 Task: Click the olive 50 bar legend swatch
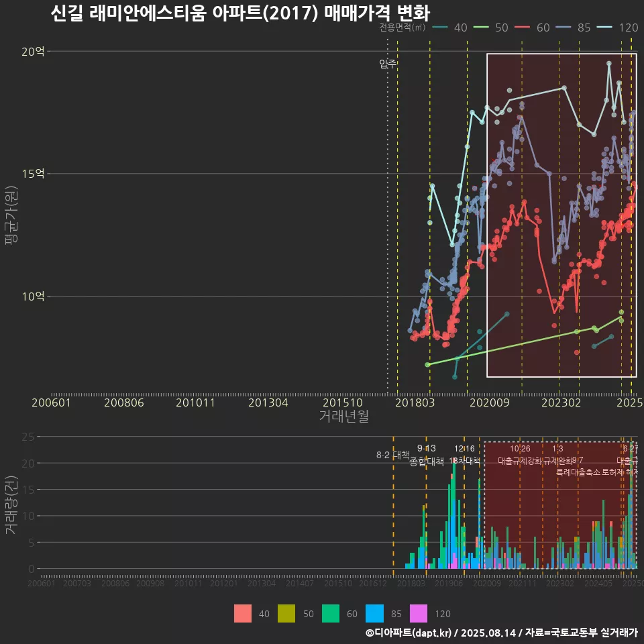click(x=286, y=614)
